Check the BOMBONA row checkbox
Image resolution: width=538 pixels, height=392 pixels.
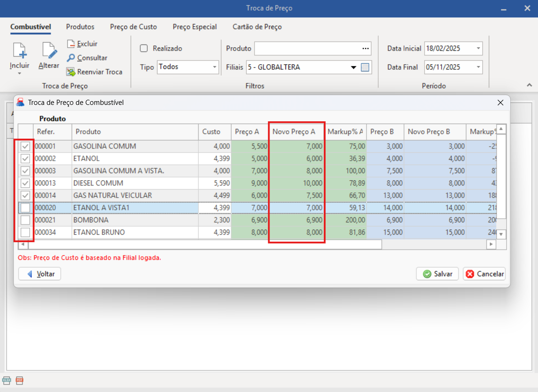tap(25, 220)
